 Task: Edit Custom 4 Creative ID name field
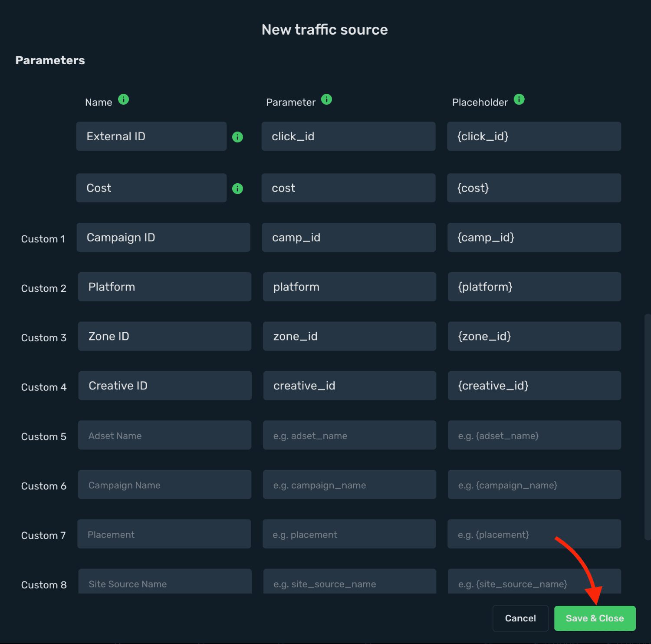[165, 386]
